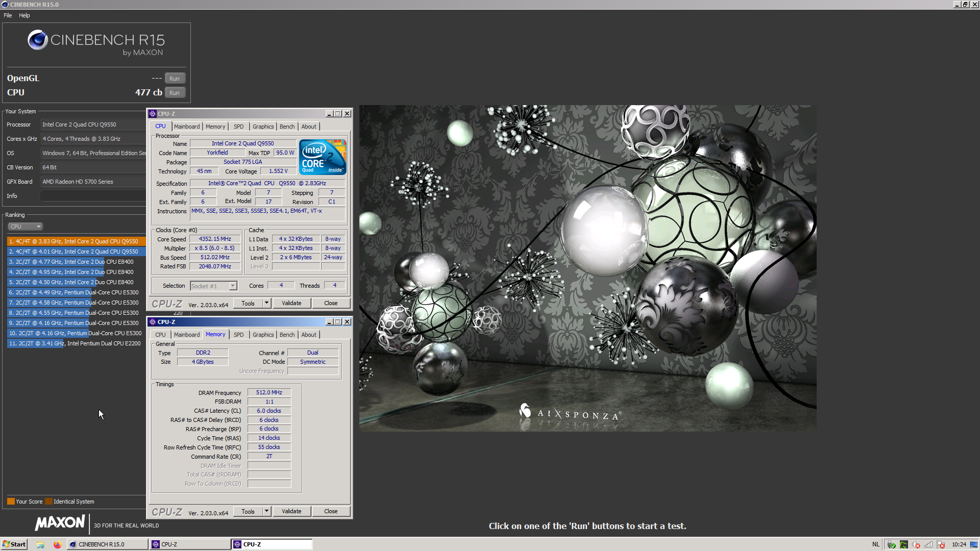The width and height of the screenshot is (980, 551).
Task: Click Validate in upper CPU-Z window
Action: pyautogui.click(x=291, y=303)
